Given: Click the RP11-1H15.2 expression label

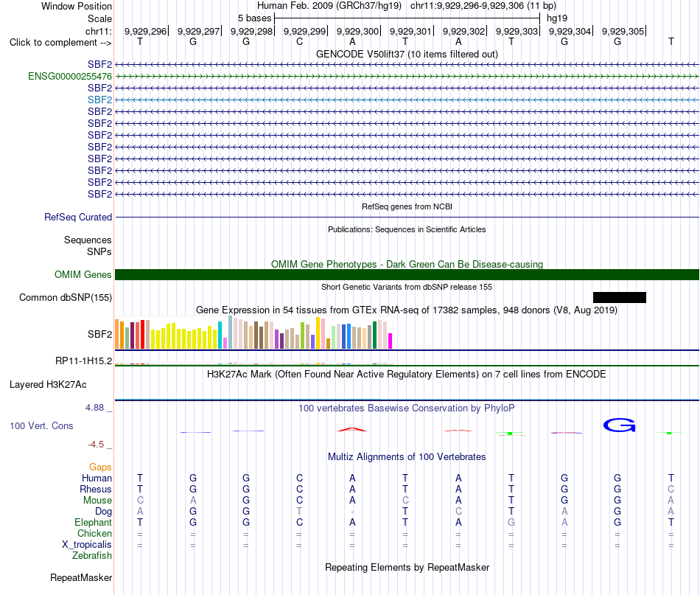Looking at the screenshot, I should 83,361.
